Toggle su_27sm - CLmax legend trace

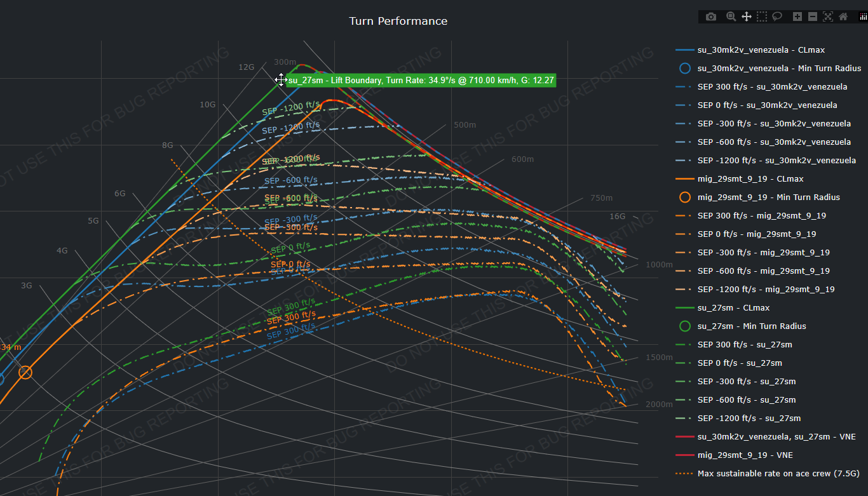pyautogui.click(x=733, y=308)
